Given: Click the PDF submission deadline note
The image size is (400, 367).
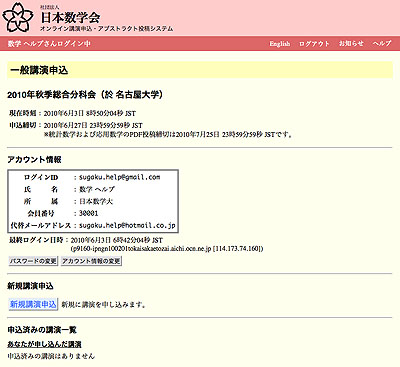Looking at the screenshot, I should (168, 135).
